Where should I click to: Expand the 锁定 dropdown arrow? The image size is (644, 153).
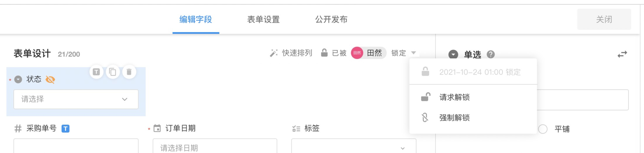(x=414, y=53)
